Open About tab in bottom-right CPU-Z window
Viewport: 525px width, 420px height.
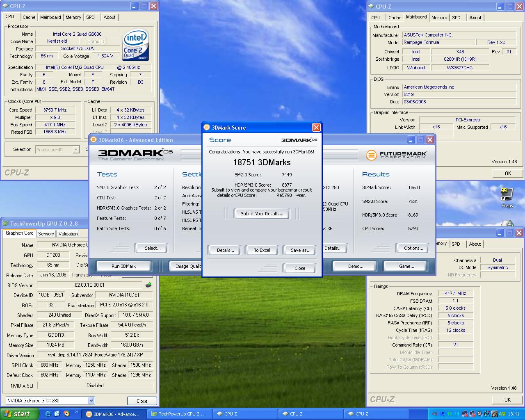pyautogui.click(x=475, y=244)
